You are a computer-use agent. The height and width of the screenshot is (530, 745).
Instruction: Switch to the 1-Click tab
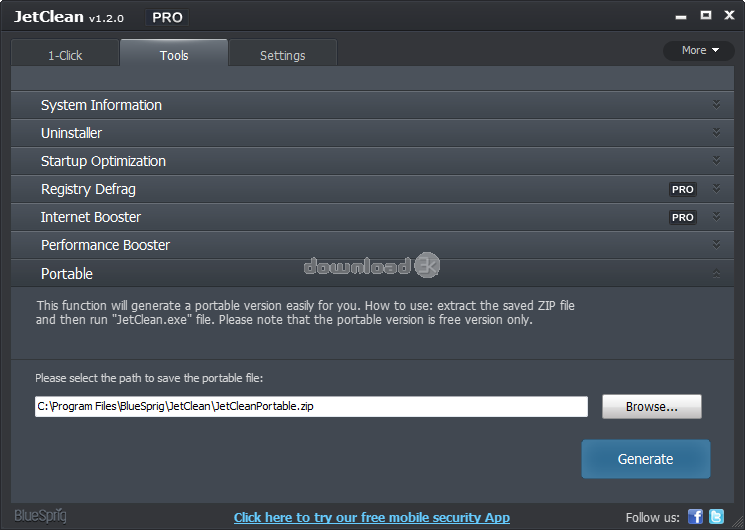65,55
